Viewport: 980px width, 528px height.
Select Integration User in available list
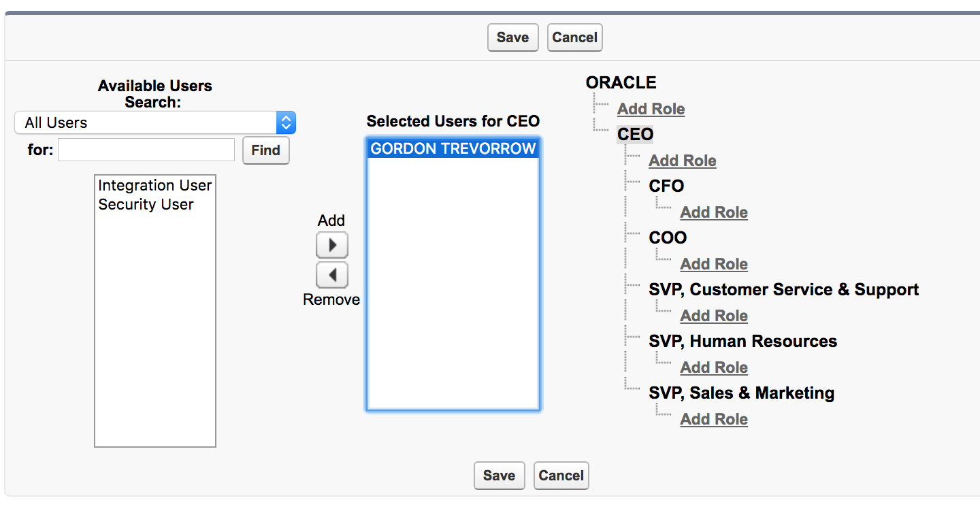(x=155, y=185)
